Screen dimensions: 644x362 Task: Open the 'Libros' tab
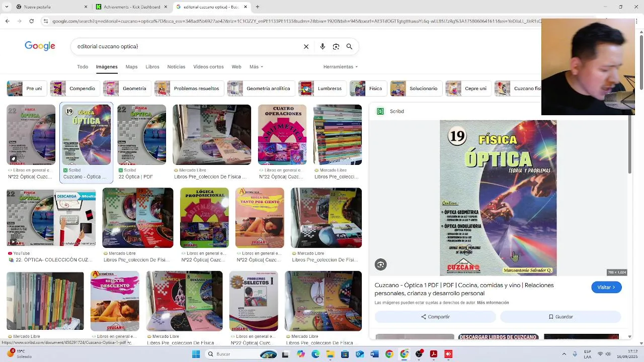[x=152, y=67]
